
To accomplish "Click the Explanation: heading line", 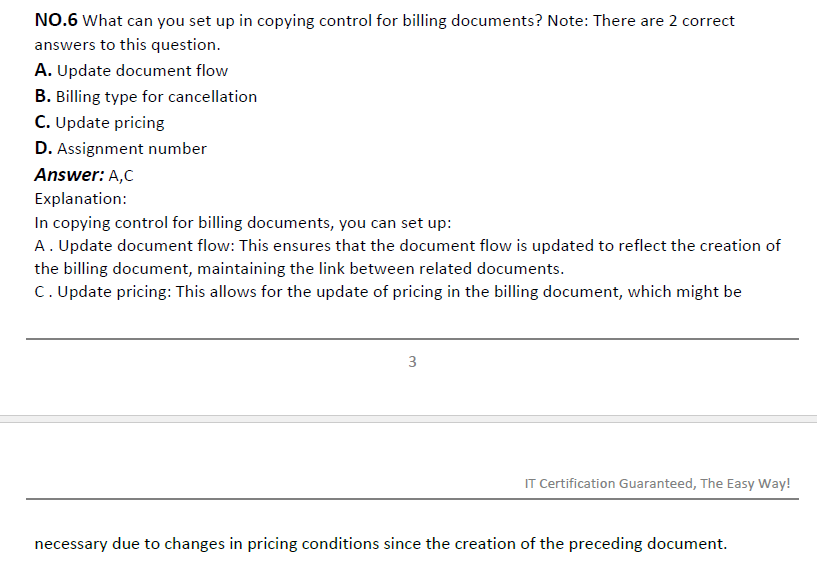I will [81, 199].
